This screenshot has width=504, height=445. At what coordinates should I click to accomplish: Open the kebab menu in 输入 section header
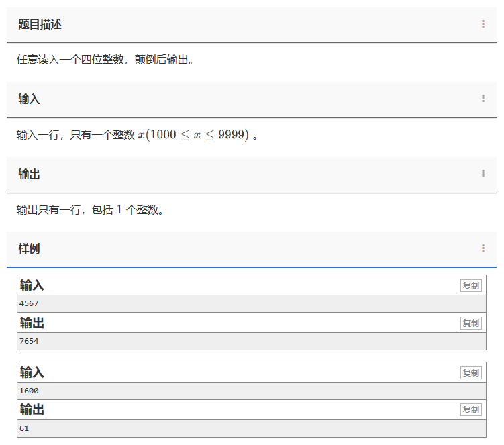point(483,99)
